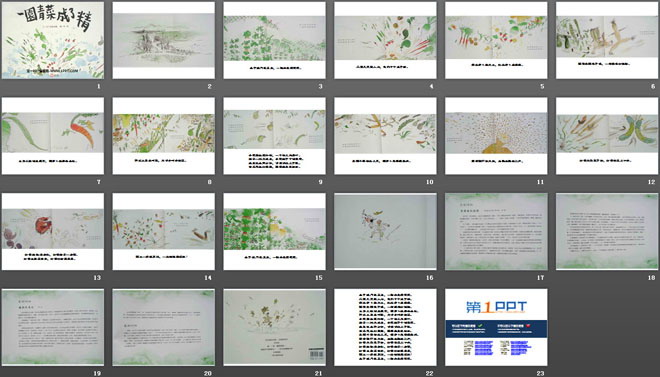Click slide 21 back cover thumbnail
660x377 pixels.
[274, 327]
